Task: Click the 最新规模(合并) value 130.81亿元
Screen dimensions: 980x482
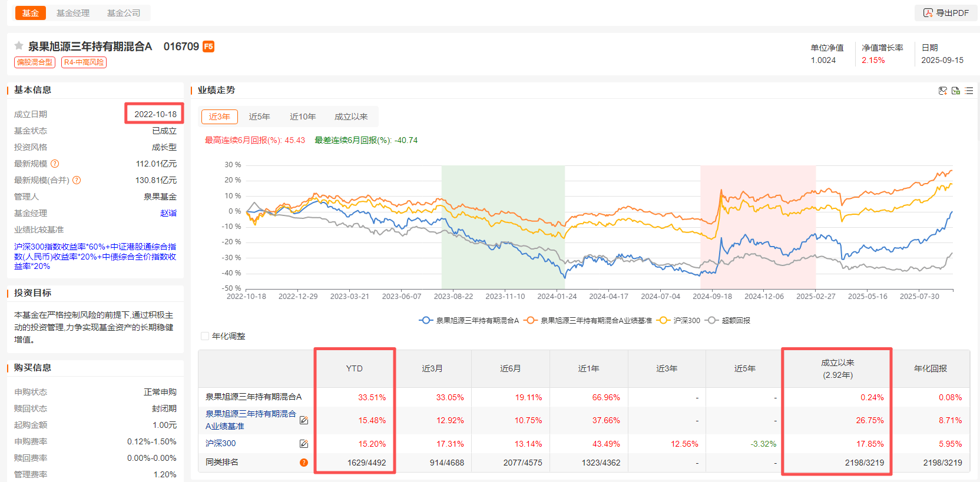Action: click(156, 180)
